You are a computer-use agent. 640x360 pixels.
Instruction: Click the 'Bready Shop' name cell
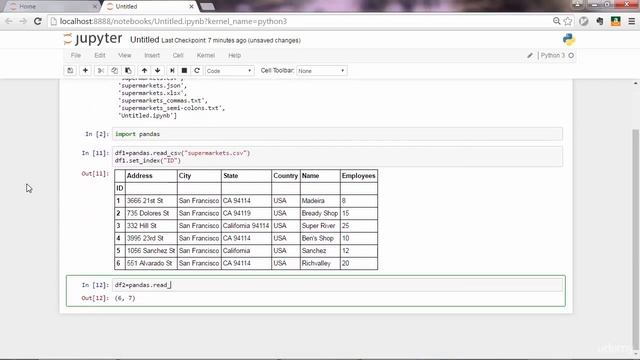(320, 213)
